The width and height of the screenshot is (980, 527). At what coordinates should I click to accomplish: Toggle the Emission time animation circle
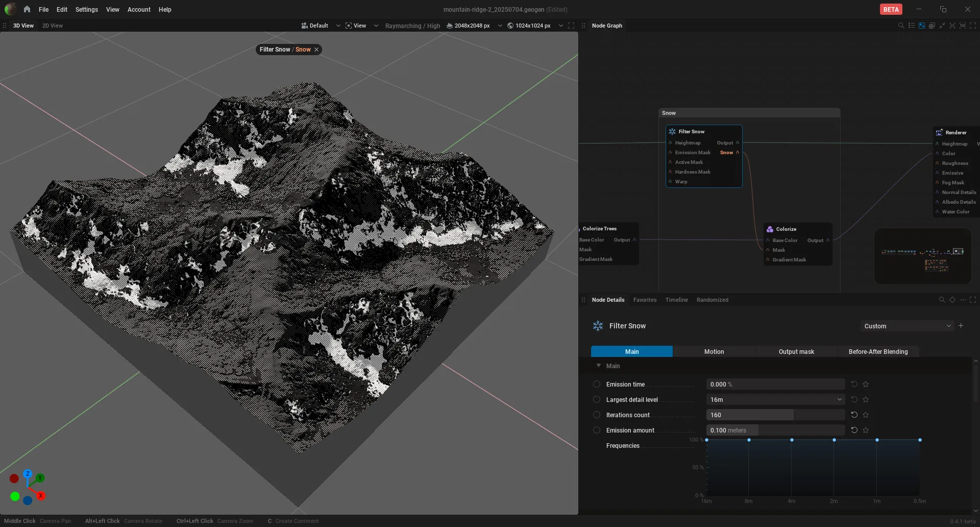[596, 384]
